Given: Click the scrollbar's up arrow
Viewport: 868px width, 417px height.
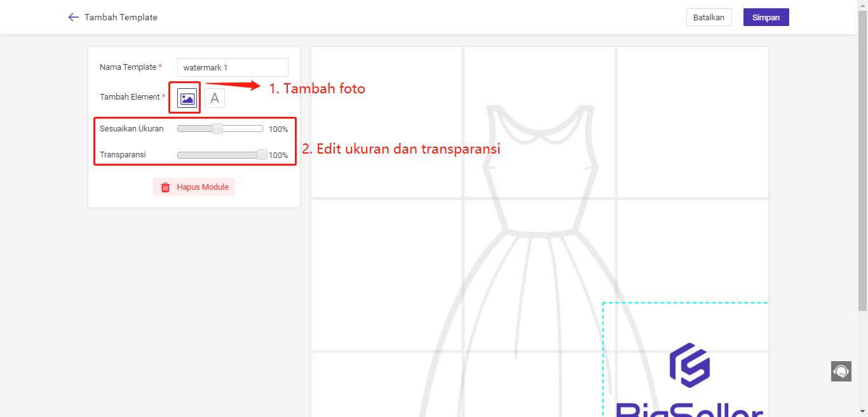Looking at the screenshot, I should 863,4.
